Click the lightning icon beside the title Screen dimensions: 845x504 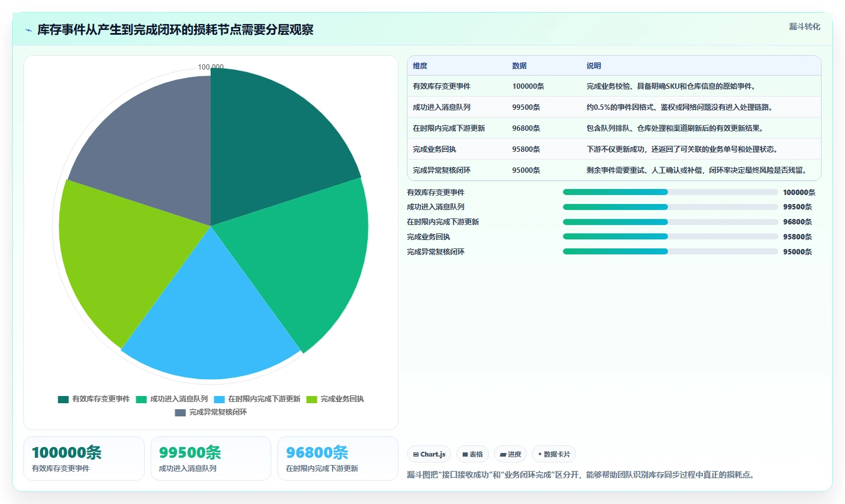tap(29, 30)
